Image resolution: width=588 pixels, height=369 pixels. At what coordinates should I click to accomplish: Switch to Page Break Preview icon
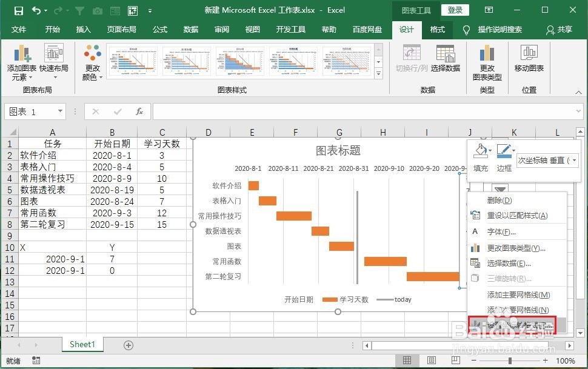pyautogui.click(x=456, y=361)
